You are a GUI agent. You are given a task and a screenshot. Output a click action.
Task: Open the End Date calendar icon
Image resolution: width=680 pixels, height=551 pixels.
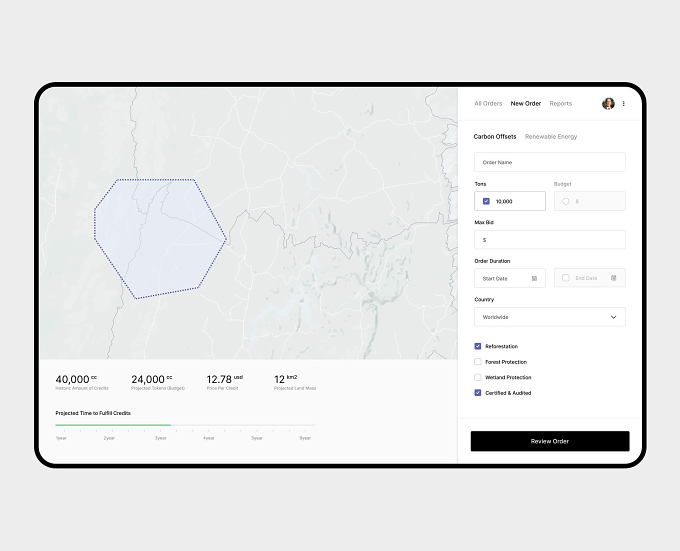coord(614,278)
